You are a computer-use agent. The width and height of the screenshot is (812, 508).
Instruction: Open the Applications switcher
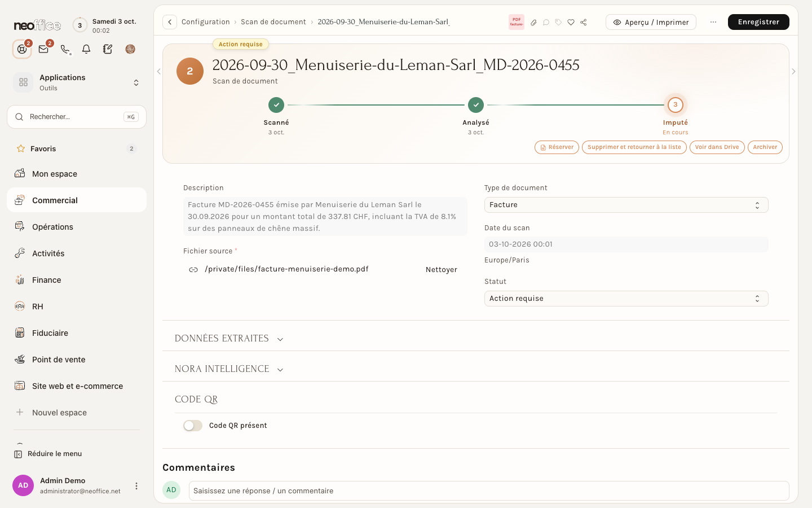click(77, 82)
